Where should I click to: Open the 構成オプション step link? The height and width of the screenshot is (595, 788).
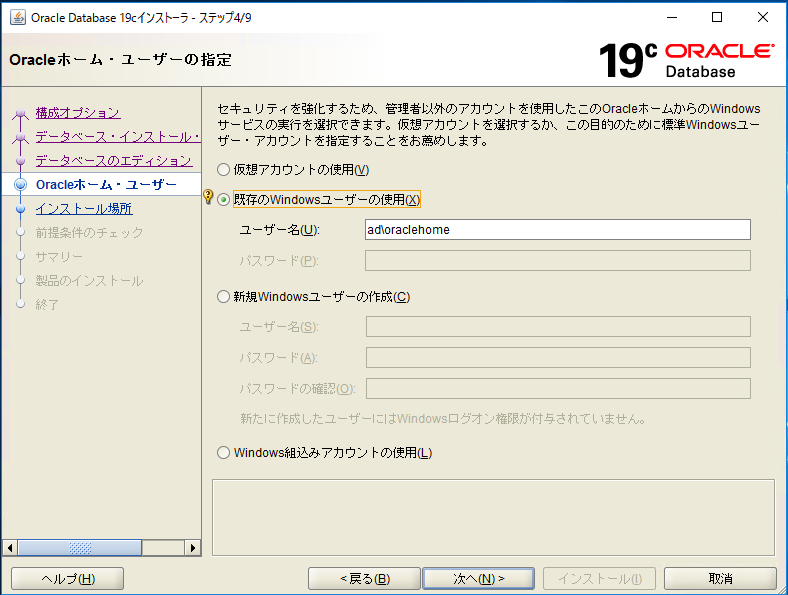coord(77,112)
